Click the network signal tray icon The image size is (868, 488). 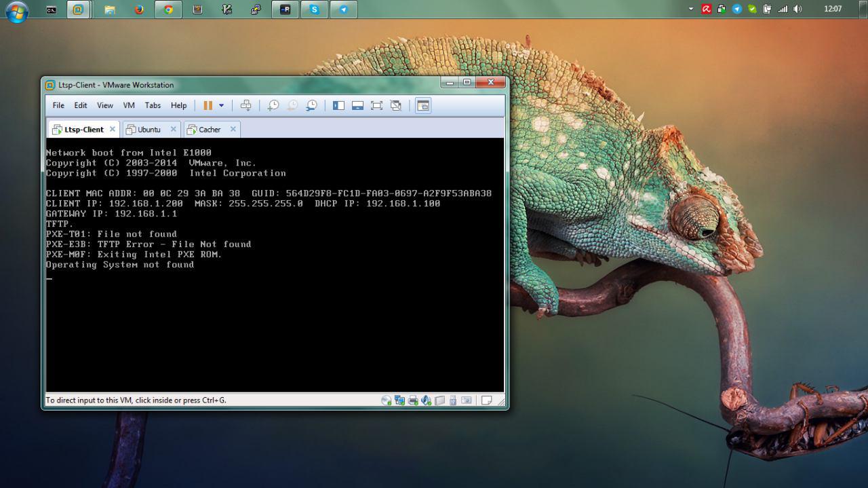pos(783,9)
